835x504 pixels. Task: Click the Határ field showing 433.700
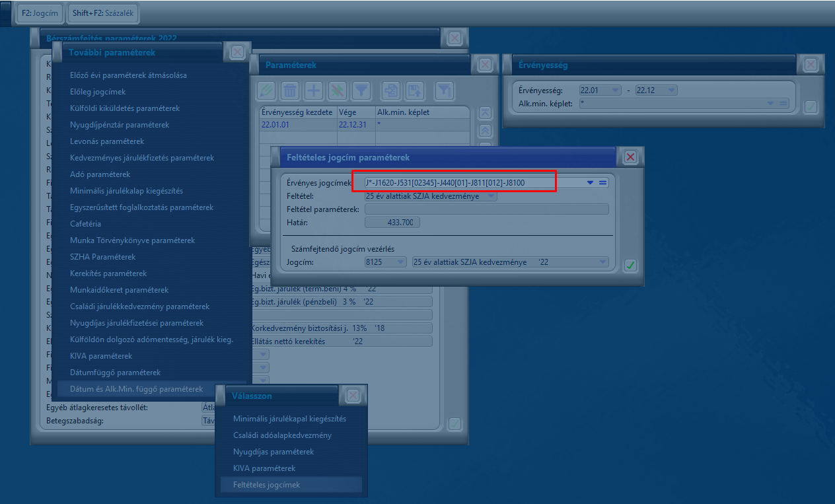[392, 223]
